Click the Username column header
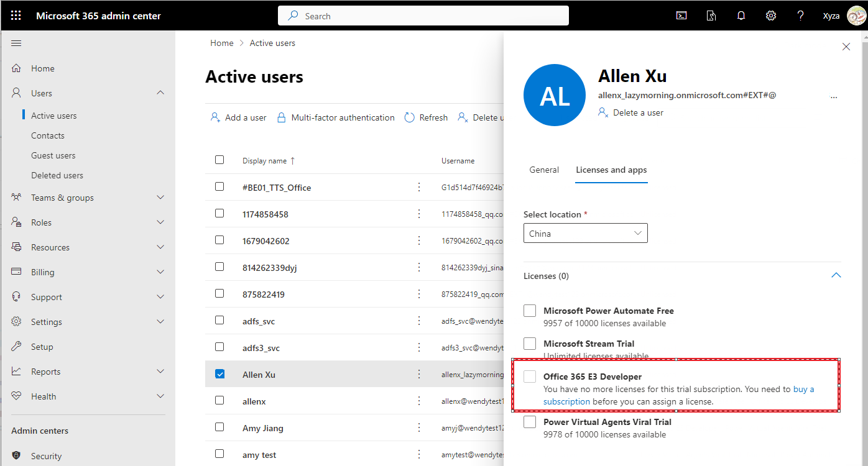The width and height of the screenshot is (868, 466). click(x=458, y=160)
